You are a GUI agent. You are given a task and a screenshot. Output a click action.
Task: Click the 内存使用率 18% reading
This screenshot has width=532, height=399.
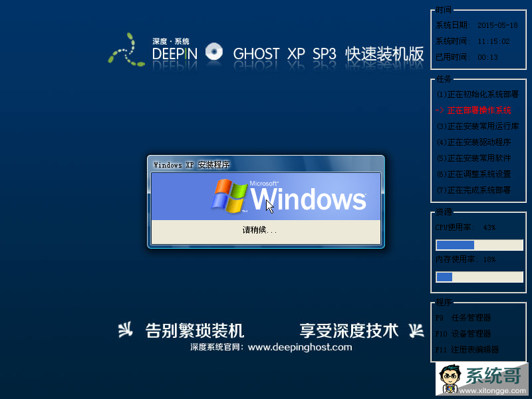coord(489,259)
